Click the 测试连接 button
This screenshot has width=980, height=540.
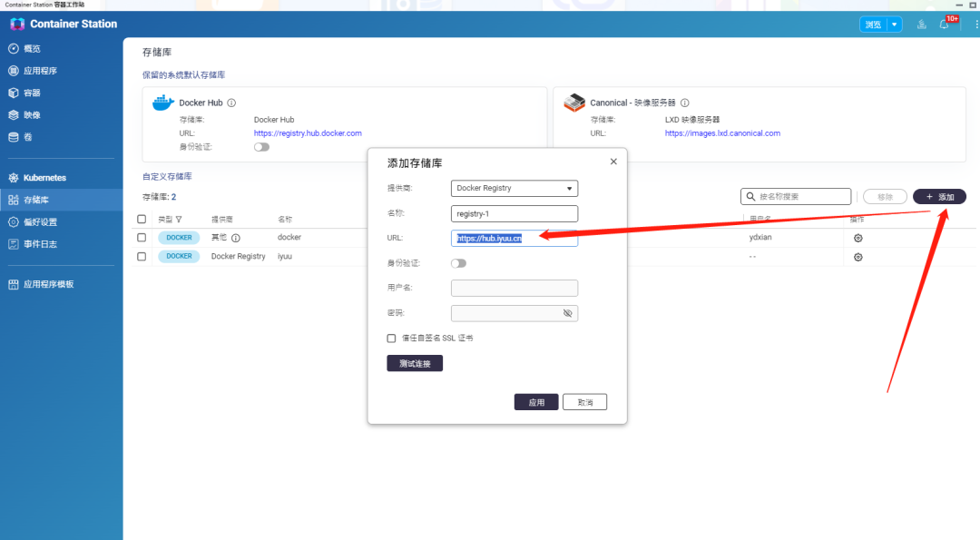[415, 363]
